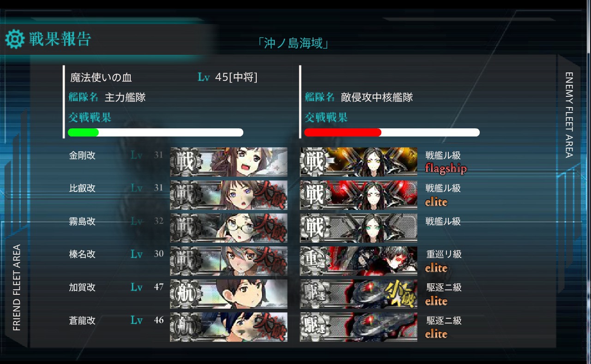Viewport: 591px width, 364px height.
Task: Select 加賀改 carrier portrait banner
Action: tap(229, 294)
